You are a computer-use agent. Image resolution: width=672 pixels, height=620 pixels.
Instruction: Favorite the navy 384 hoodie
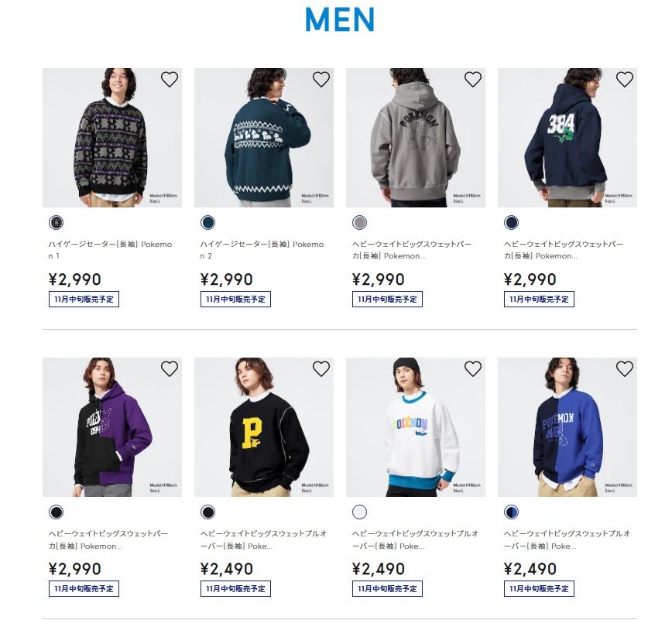[x=625, y=79]
